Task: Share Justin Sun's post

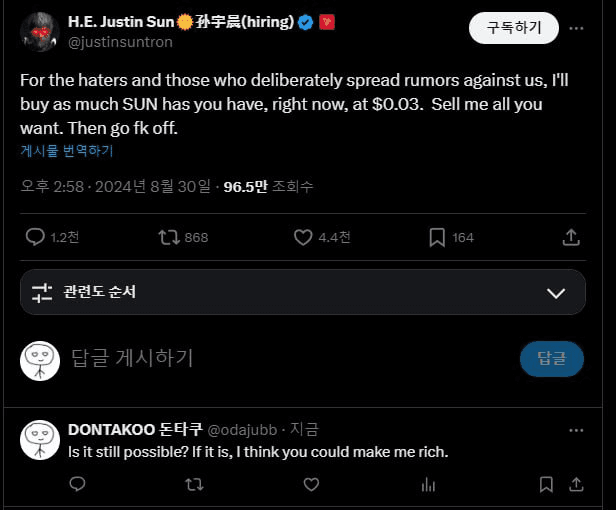Action: pyautogui.click(x=572, y=237)
